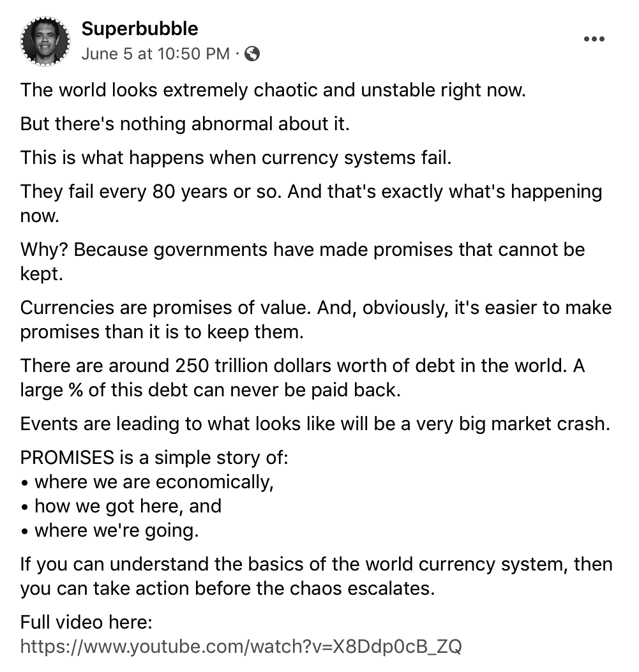This screenshot has height=672, width=639.
Task: Click the 'Currencies are promises of value' paragraph
Action: (x=315, y=308)
